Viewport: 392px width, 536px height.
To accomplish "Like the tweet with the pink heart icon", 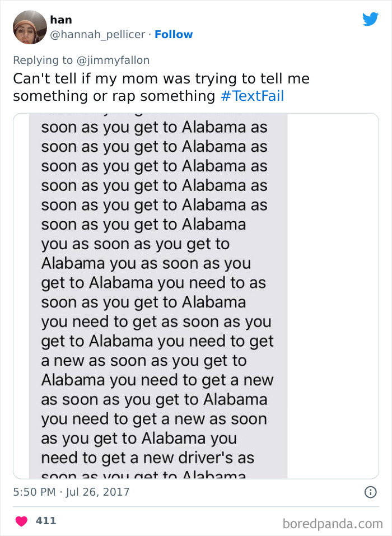I will (x=21, y=520).
